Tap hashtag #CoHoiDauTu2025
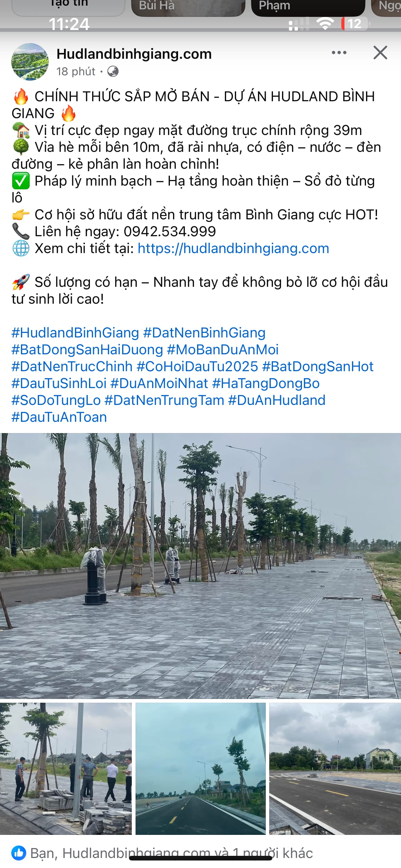This screenshot has width=401, height=868. coord(197,366)
